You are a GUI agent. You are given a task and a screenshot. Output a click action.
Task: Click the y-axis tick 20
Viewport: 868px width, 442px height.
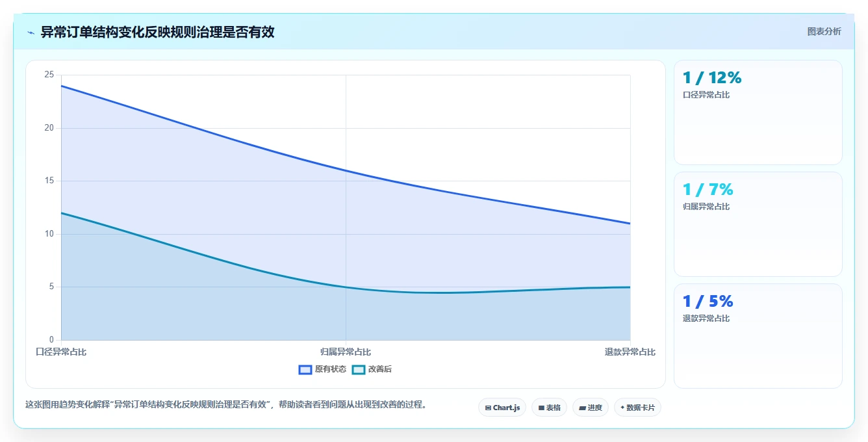coord(49,128)
